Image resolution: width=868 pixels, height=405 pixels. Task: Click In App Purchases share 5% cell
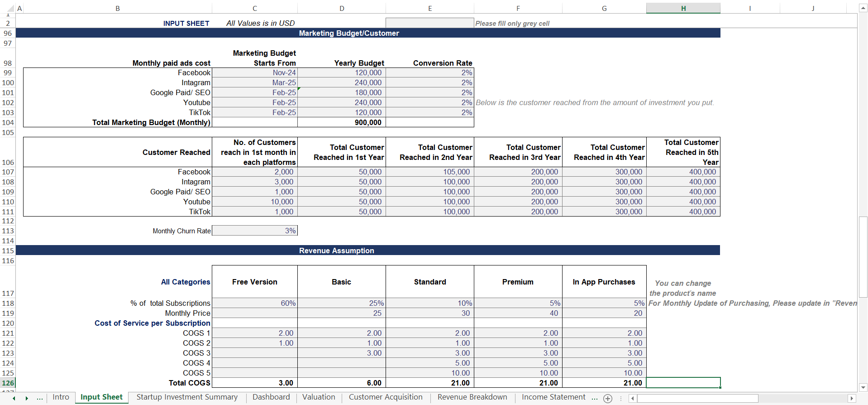click(604, 303)
